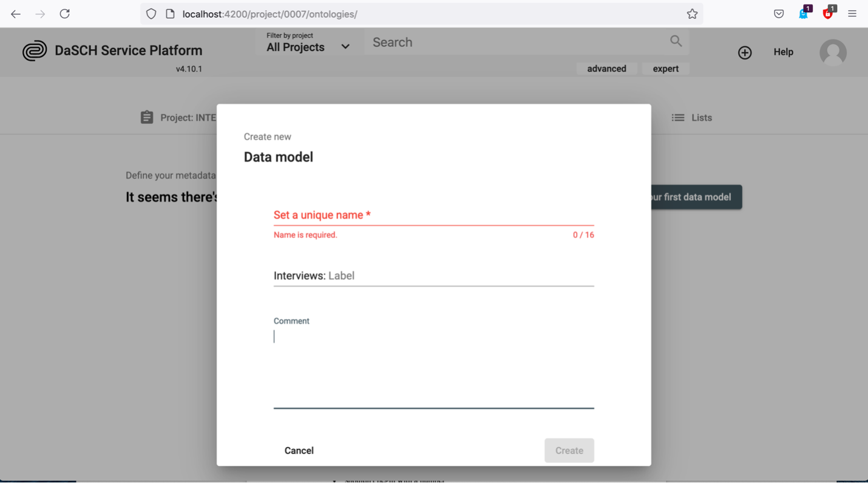Select the expert search option
The image size is (868, 484).
pyautogui.click(x=665, y=69)
